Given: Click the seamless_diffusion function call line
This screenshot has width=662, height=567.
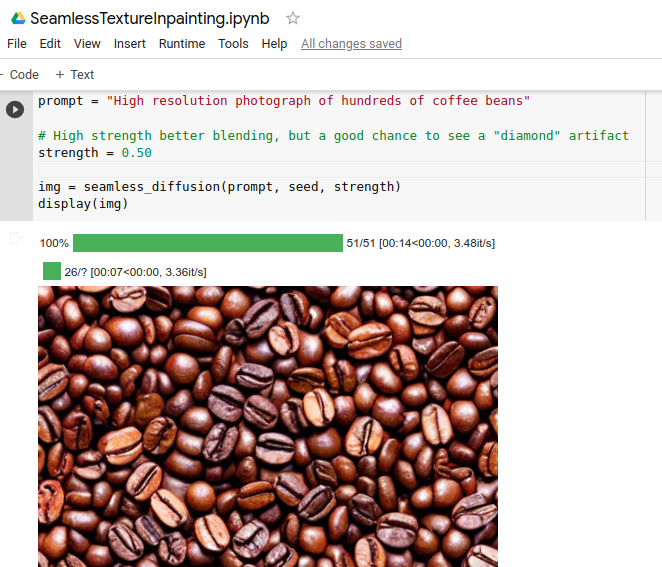Looking at the screenshot, I should coord(220,187).
